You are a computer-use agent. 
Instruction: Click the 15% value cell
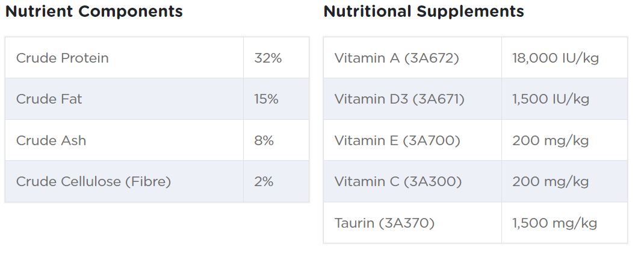click(266, 99)
